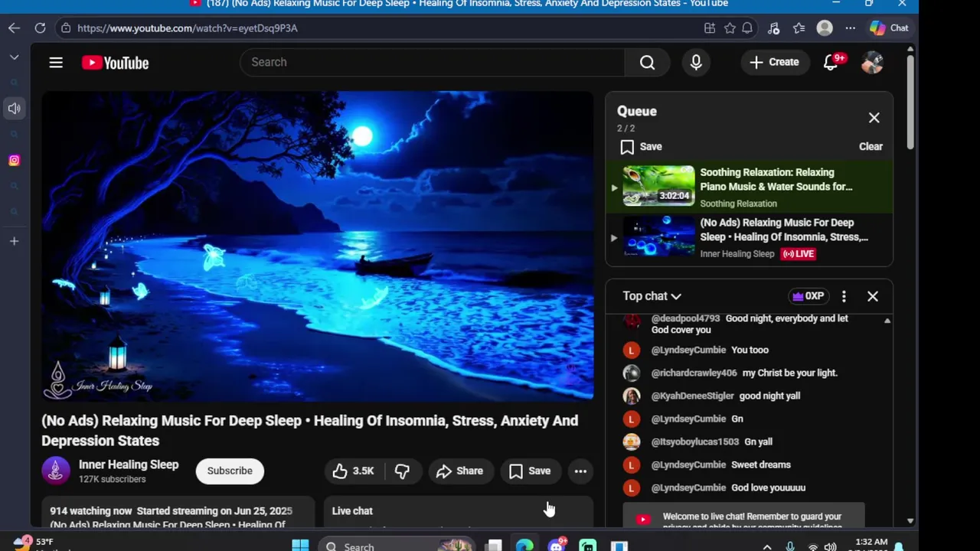
Task: Go to the YouTube home logo
Action: tap(115, 63)
